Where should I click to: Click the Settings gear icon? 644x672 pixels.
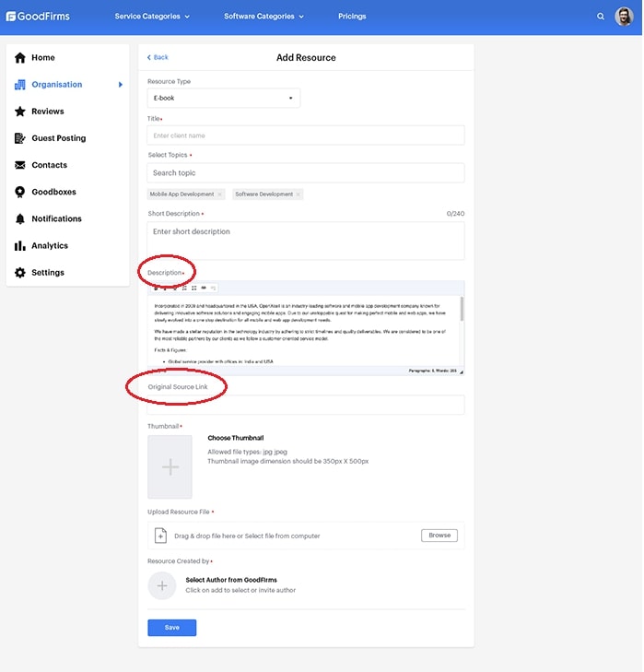pos(20,273)
